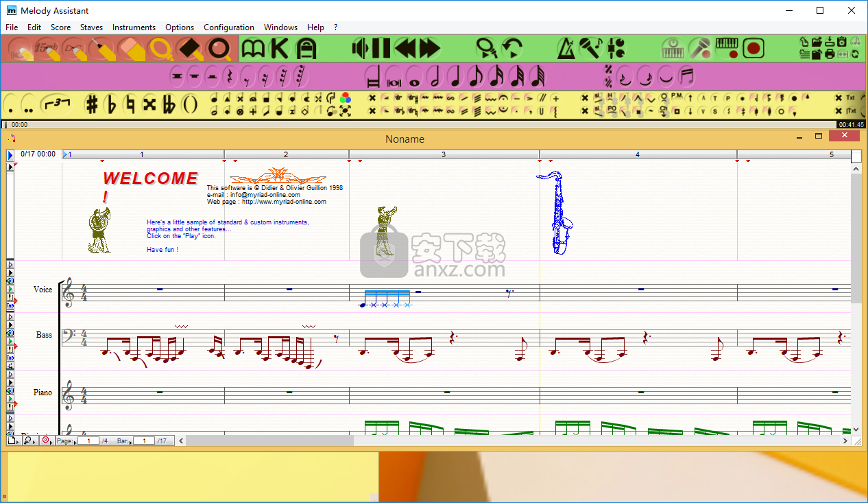Select the parentheses accidental symbol

click(x=190, y=105)
